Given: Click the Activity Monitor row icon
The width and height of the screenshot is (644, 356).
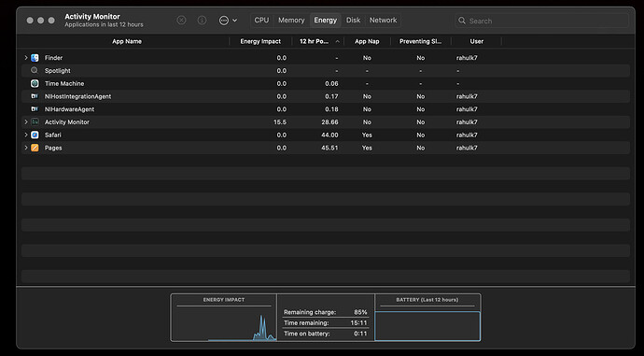Looking at the screenshot, I should (x=35, y=122).
